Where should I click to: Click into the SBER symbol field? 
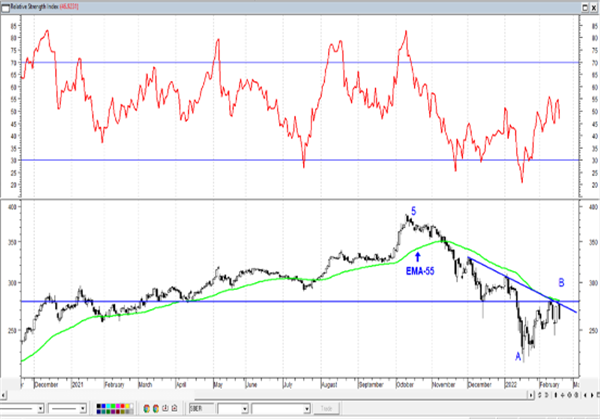click(x=201, y=409)
